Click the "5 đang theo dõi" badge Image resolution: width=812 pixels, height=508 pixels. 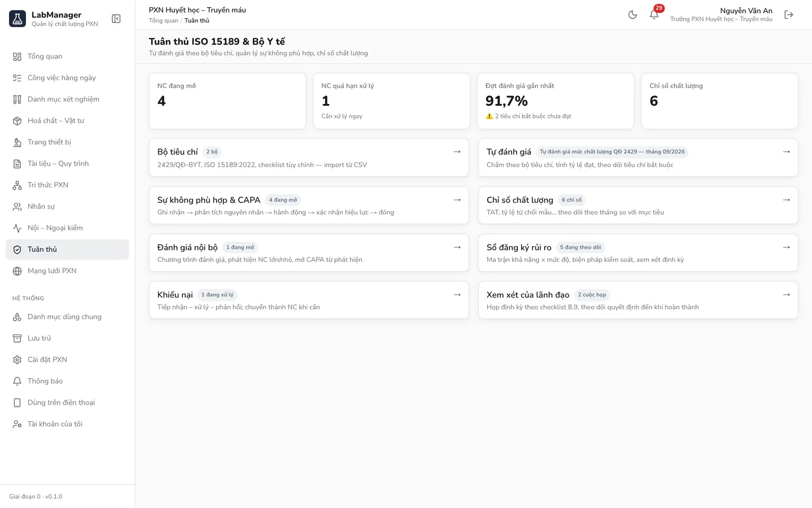pyautogui.click(x=580, y=247)
